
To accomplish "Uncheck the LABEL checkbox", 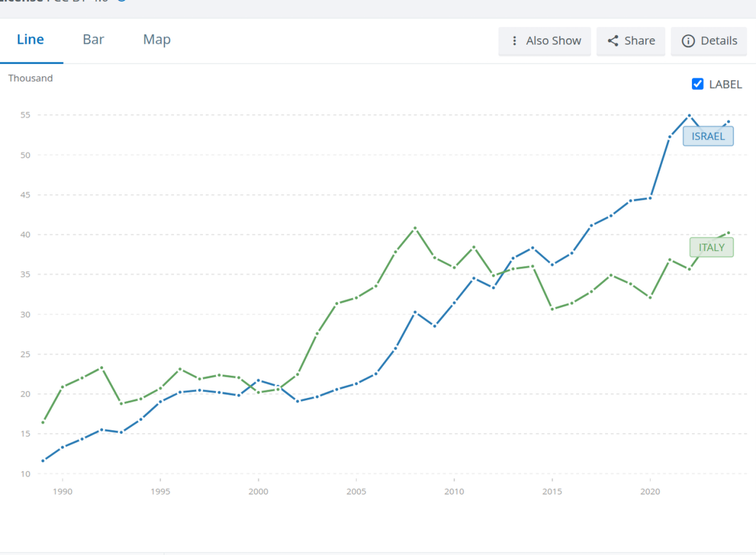I will (698, 84).
